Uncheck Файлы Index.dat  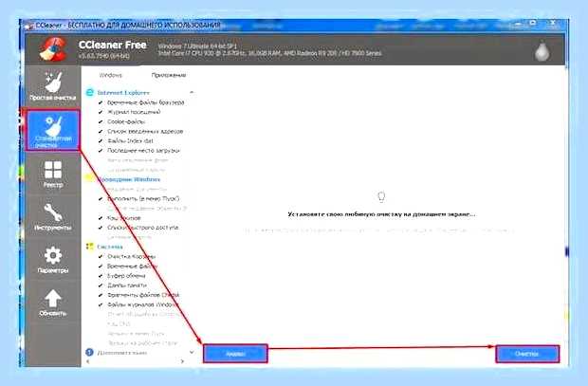pos(101,141)
